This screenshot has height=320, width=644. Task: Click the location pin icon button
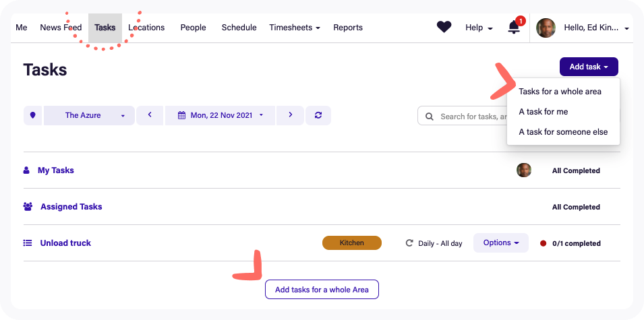[32, 115]
